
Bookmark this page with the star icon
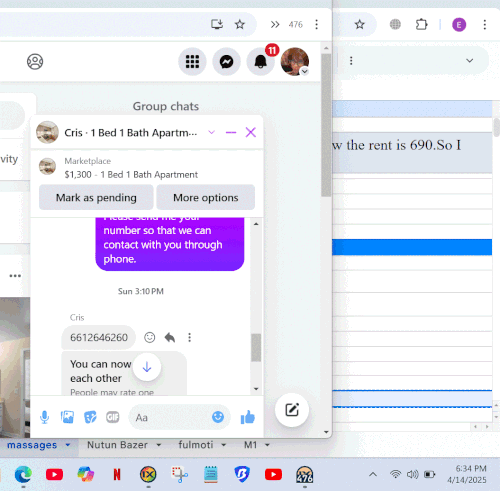pyautogui.click(x=240, y=24)
